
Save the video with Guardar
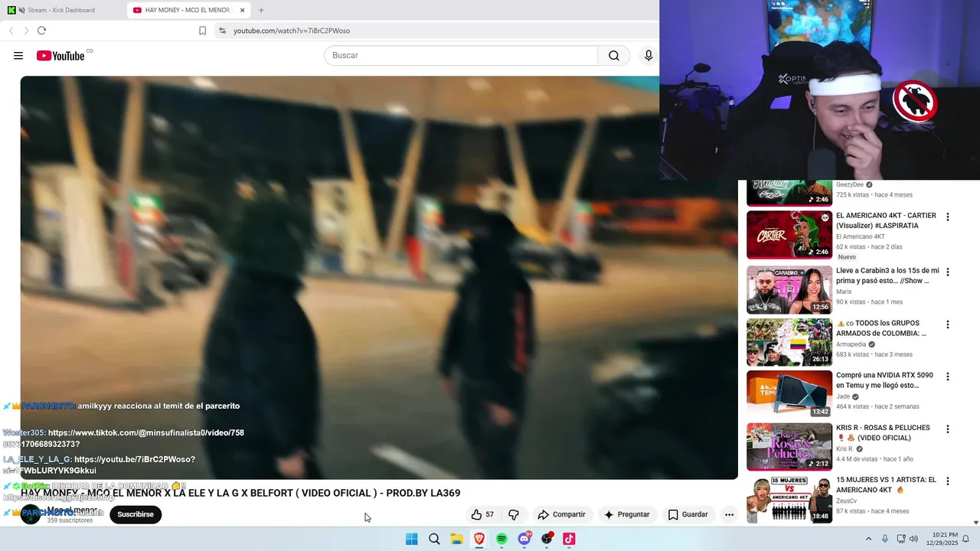click(x=688, y=514)
